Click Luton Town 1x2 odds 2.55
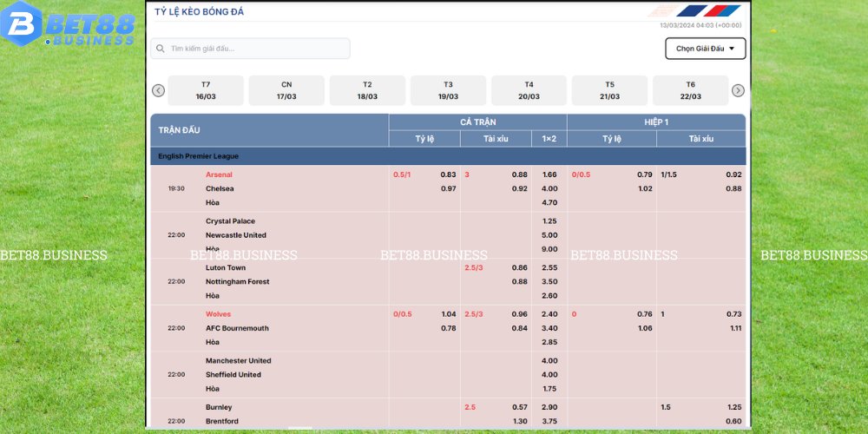Image resolution: width=868 pixels, height=434 pixels. 549,267
